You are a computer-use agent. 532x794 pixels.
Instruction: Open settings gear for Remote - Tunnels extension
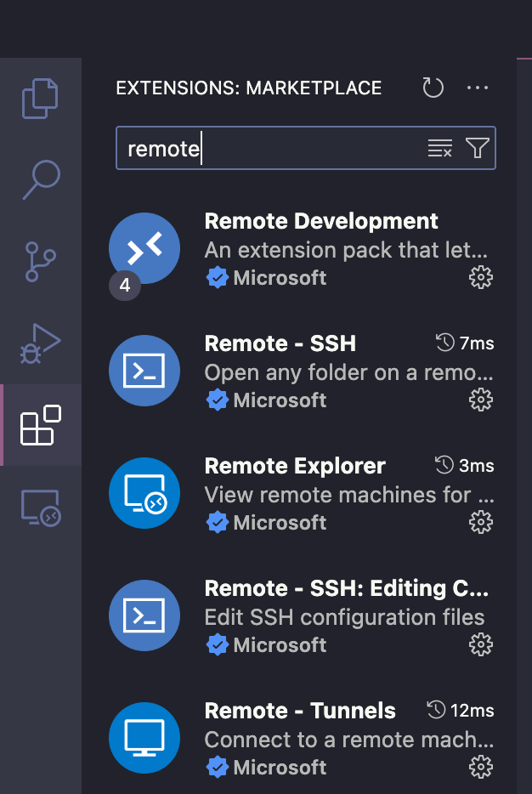click(481, 766)
